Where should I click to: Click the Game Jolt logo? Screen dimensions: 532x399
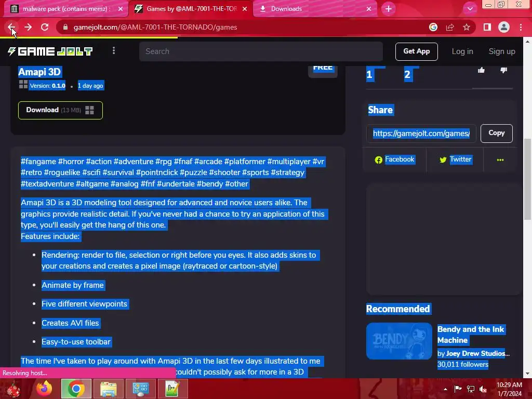50,51
